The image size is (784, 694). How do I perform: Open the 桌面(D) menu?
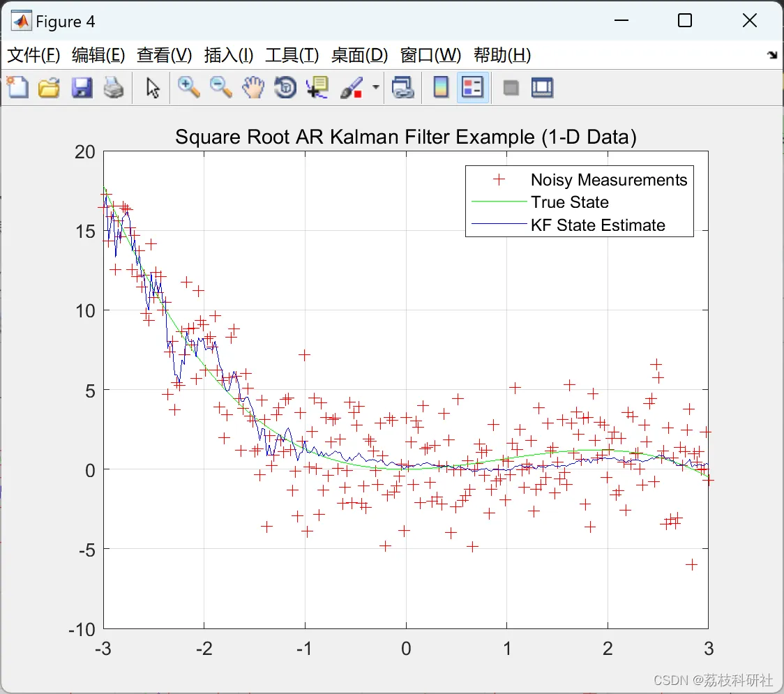tap(359, 55)
